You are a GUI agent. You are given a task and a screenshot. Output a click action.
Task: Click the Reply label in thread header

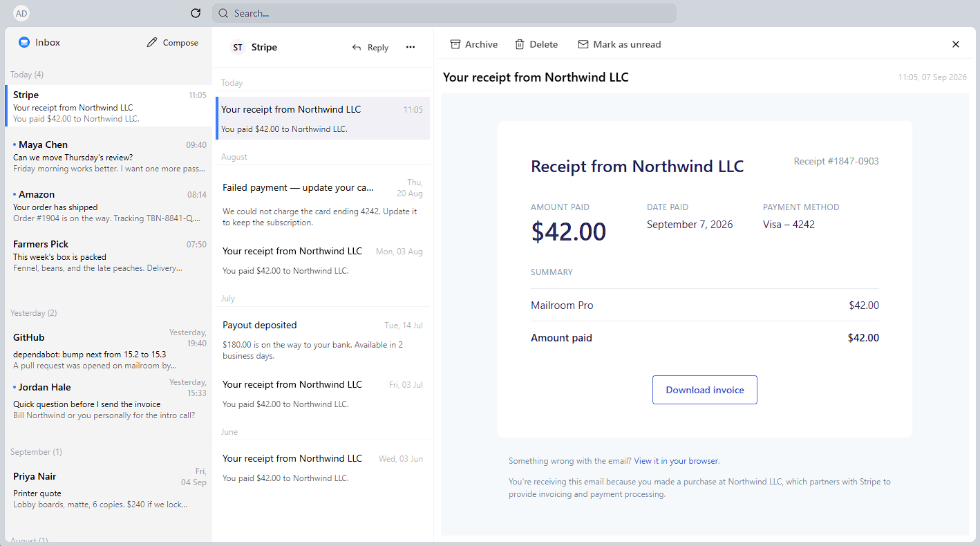click(x=378, y=48)
